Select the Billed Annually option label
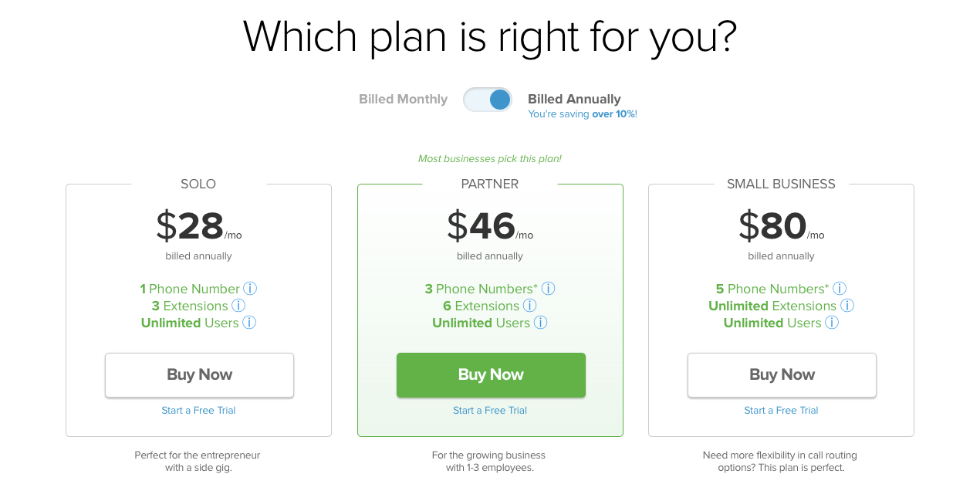This screenshot has height=501, width=980. point(574,100)
